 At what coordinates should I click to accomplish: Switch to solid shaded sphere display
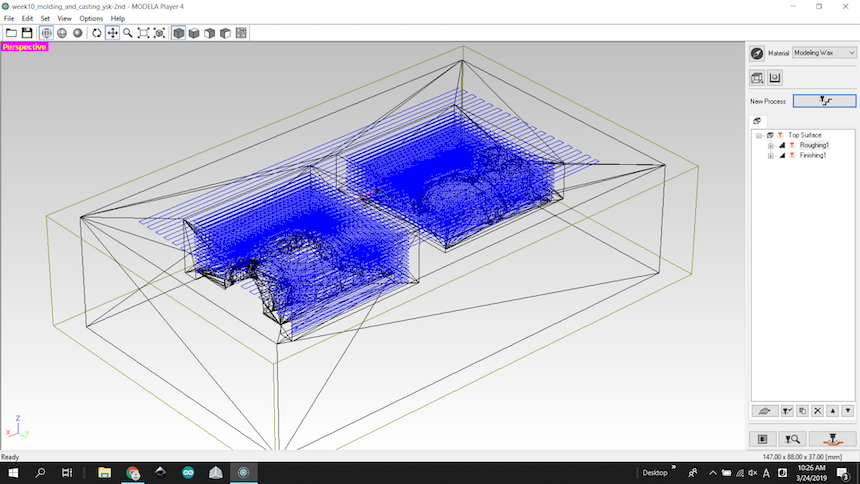tap(78, 33)
